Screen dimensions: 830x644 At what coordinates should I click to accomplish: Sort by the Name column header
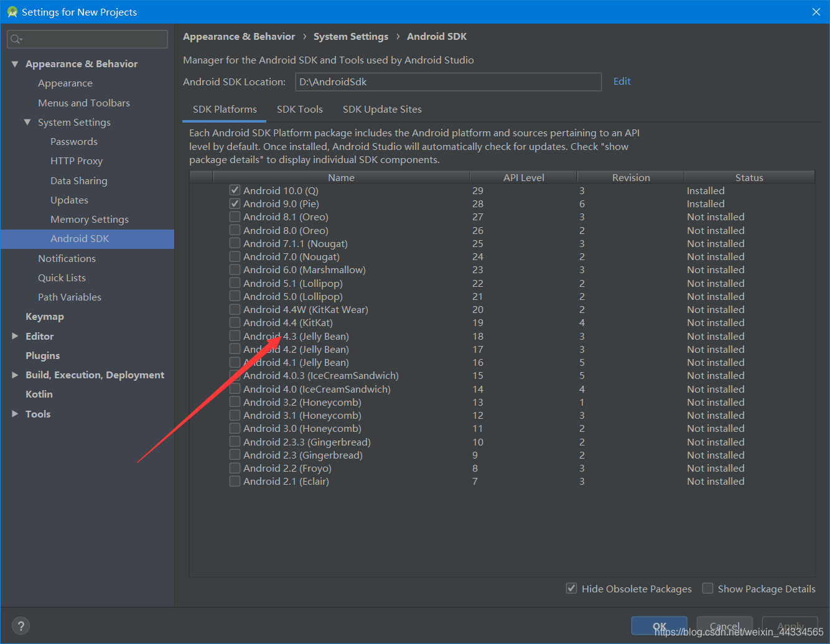pos(341,177)
